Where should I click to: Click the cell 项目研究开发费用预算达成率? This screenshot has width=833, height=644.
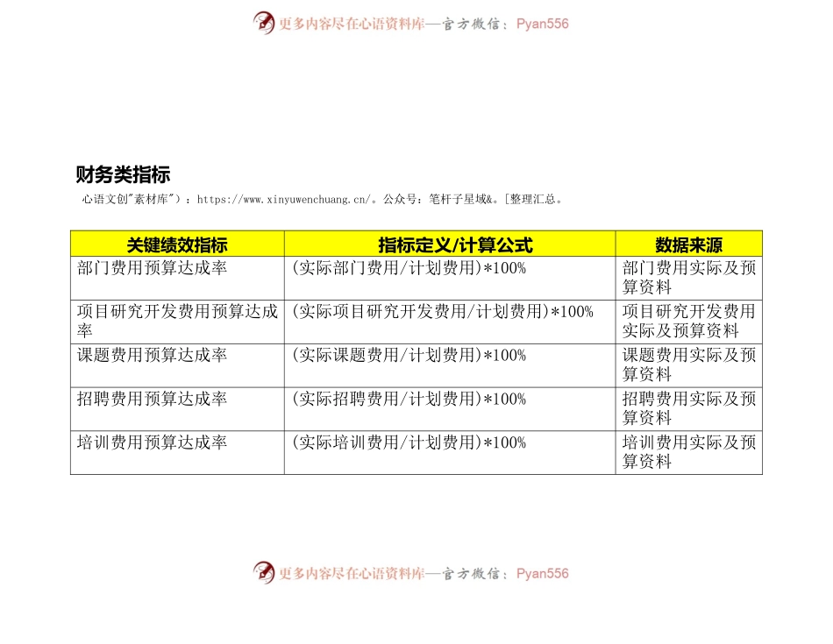(x=177, y=322)
